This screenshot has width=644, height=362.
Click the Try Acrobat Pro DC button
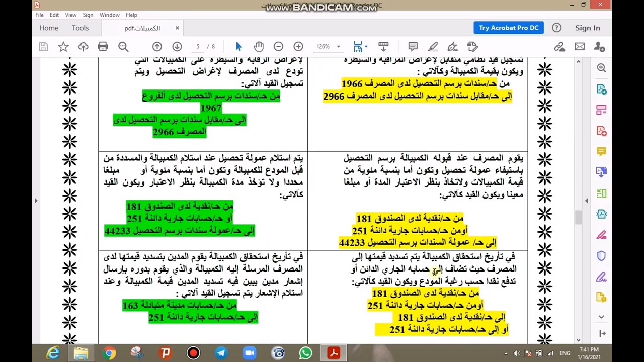coord(509,28)
